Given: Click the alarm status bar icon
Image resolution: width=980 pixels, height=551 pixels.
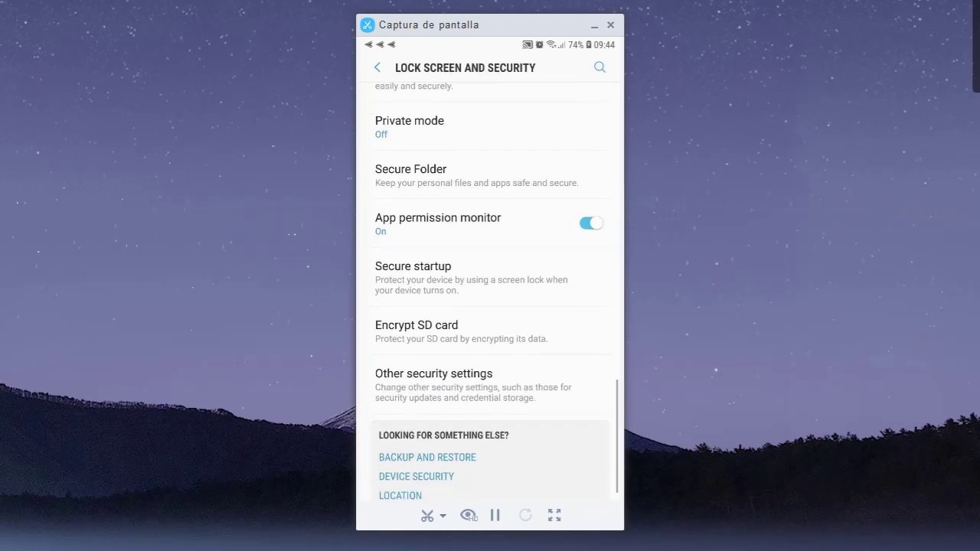Looking at the screenshot, I should [539, 45].
